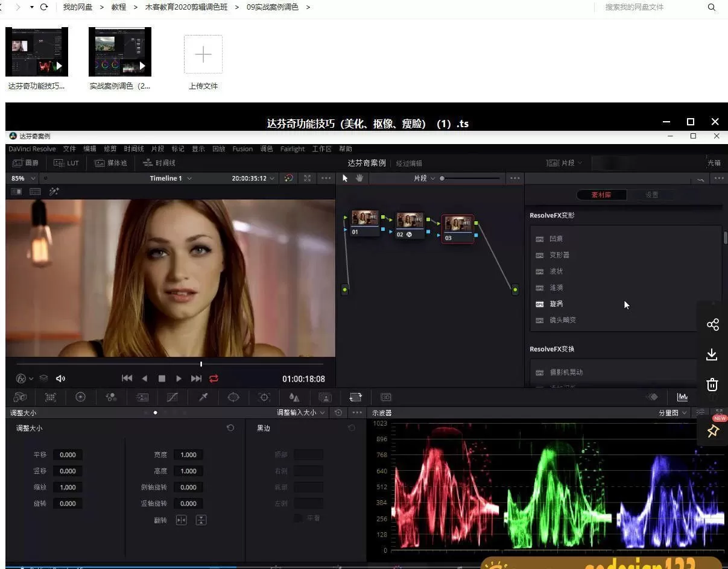Click the download icon in the floating sidebar

[x=712, y=354]
